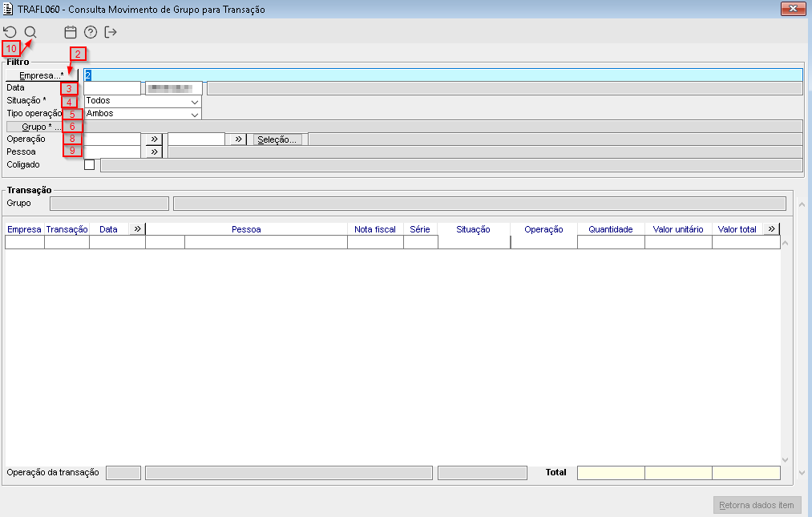The height and width of the screenshot is (517, 812).
Task: Click the grid scroll up arrow
Action: click(785, 243)
